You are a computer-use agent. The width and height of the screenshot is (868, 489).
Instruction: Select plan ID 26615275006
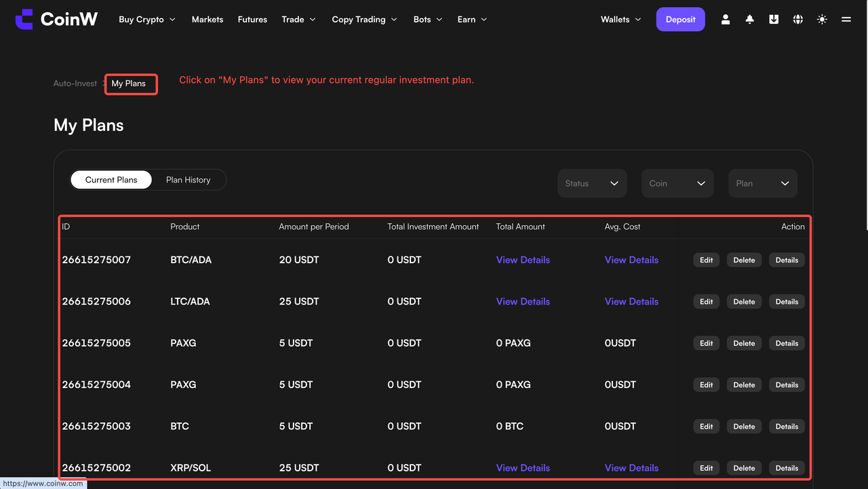coord(96,302)
